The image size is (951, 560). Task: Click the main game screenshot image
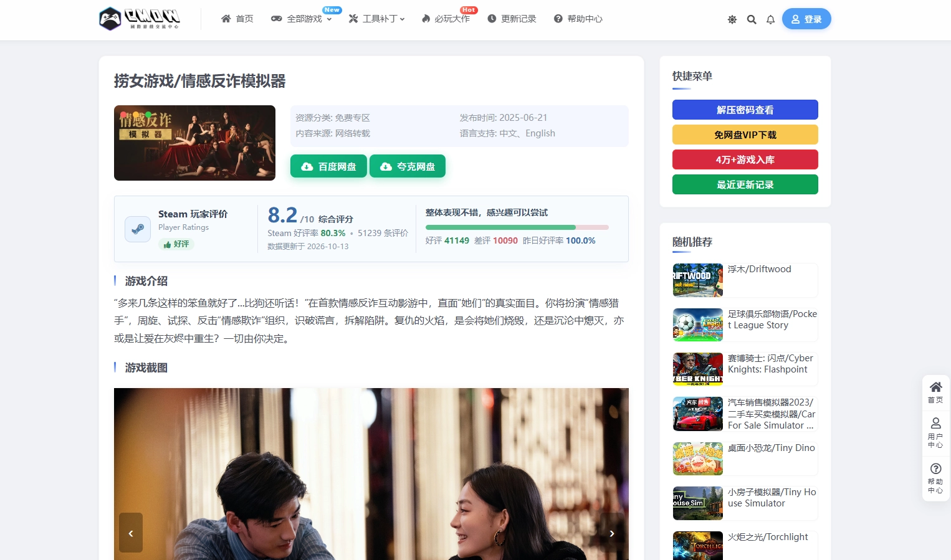click(x=371, y=474)
